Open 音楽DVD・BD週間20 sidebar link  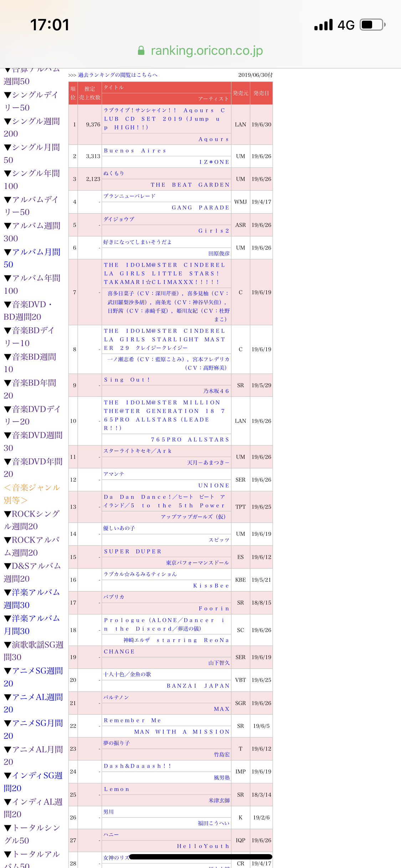(x=29, y=311)
